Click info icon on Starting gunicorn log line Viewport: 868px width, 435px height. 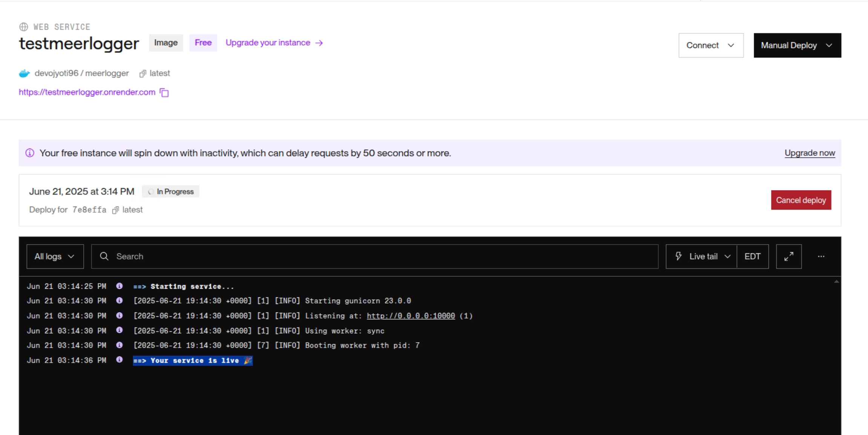click(x=119, y=300)
